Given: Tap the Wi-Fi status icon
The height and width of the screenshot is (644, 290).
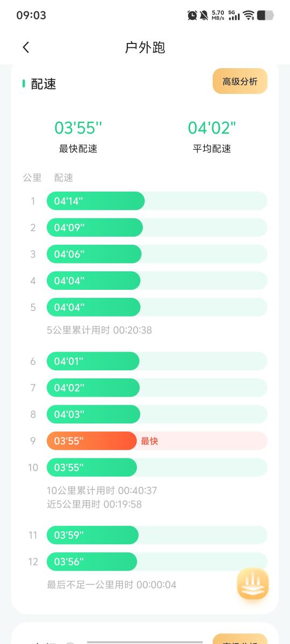Looking at the screenshot, I should (x=248, y=15).
